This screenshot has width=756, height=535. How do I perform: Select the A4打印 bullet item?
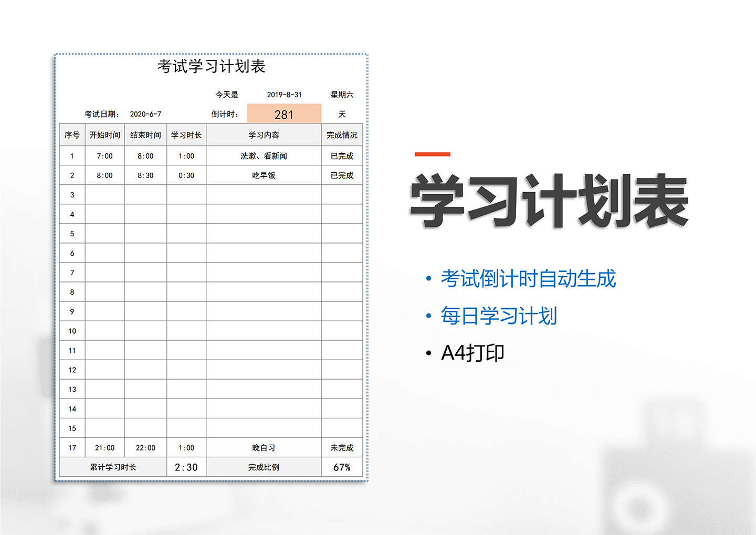(472, 352)
